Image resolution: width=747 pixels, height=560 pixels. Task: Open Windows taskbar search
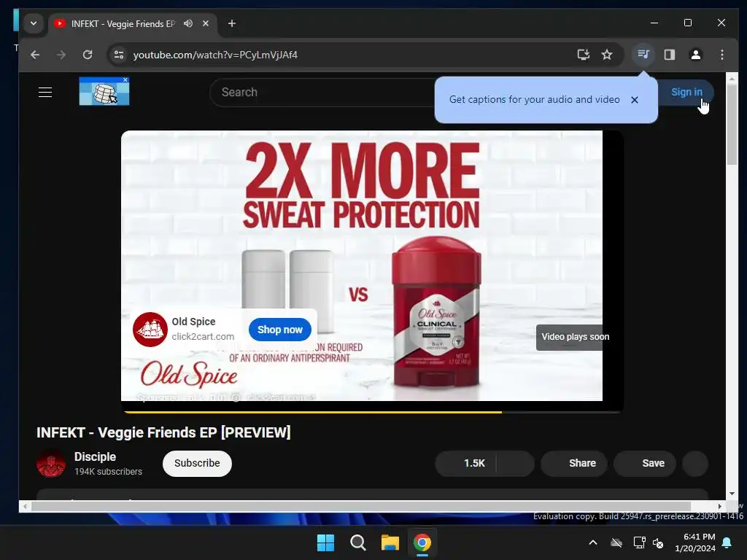click(357, 542)
